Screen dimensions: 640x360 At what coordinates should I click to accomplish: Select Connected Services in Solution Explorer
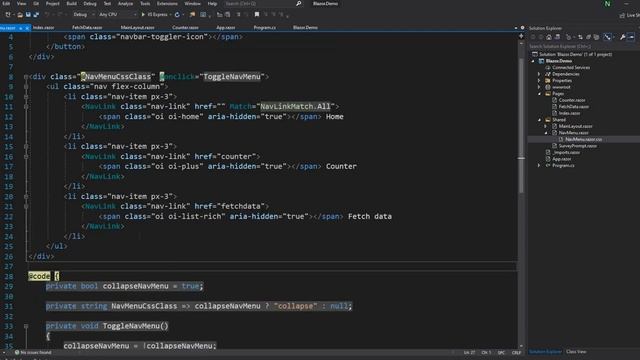pyautogui.click(x=571, y=68)
